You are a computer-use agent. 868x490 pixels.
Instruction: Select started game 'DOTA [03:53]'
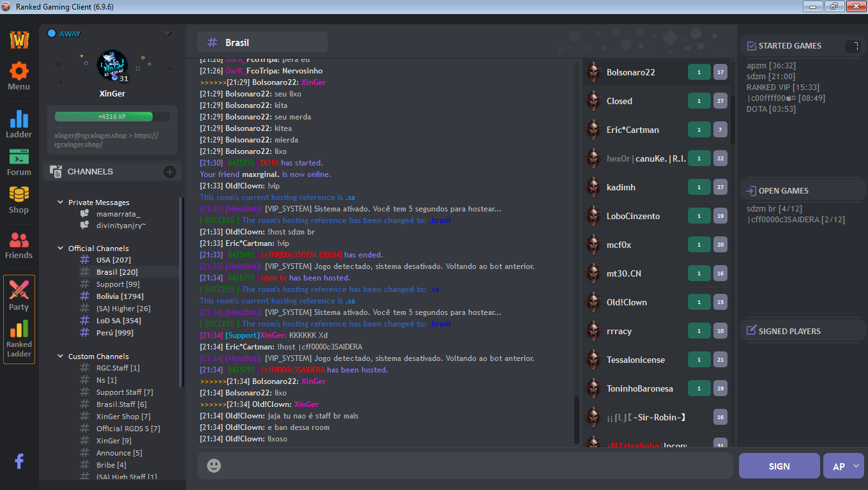[771, 109]
